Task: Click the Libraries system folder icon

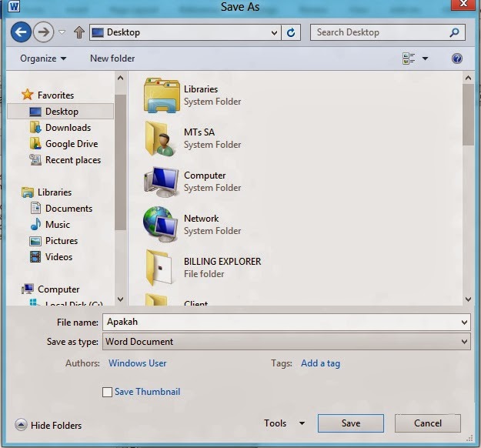Action: click(x=162, y=95)
